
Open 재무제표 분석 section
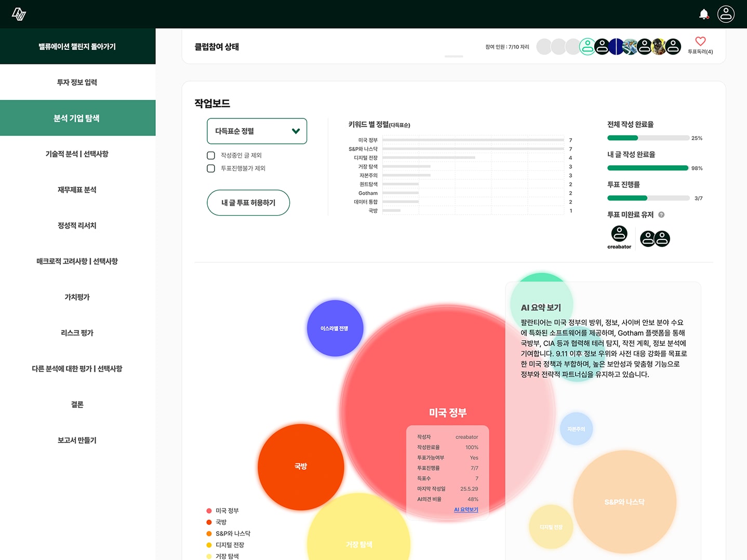77,190
